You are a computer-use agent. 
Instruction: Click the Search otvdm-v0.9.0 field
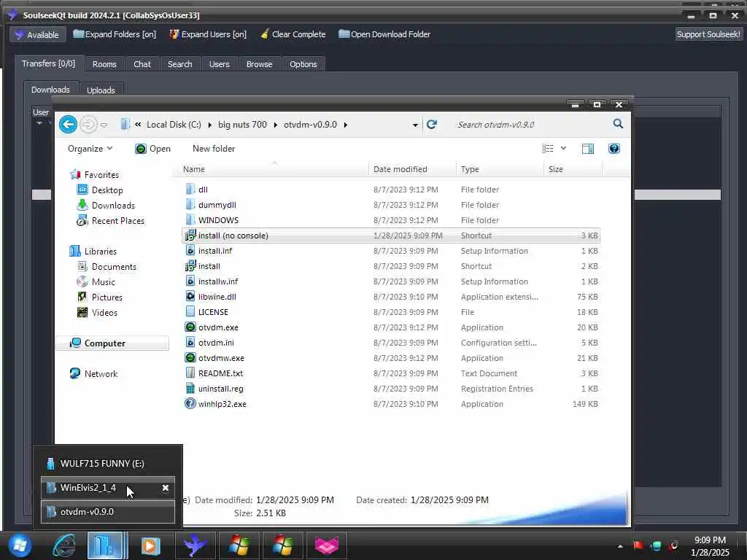click(531, 124)
